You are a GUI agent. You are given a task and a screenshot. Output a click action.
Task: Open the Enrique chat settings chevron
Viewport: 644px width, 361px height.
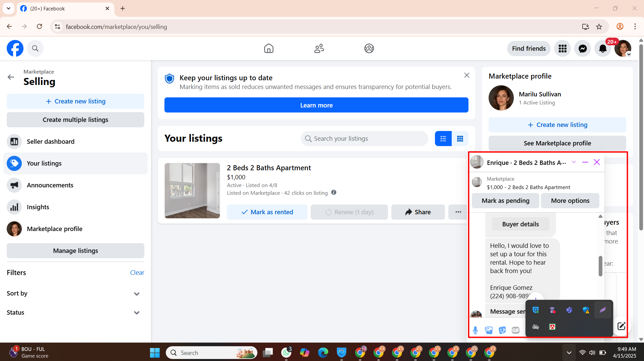(574, 162)
